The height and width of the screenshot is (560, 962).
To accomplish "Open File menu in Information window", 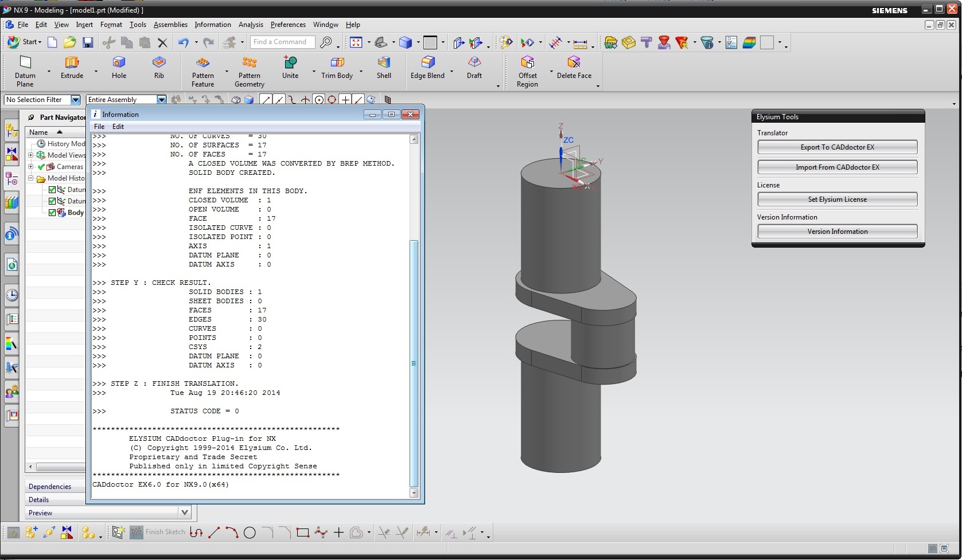I will click(99, 127).
